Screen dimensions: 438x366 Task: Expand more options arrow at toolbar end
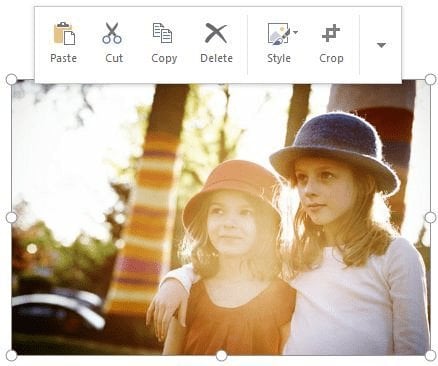click(381, 45)
